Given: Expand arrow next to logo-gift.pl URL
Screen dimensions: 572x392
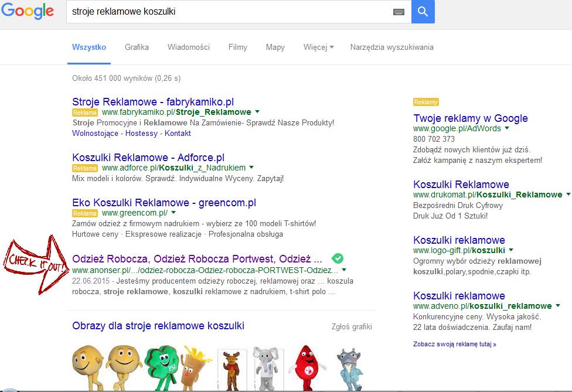Looking at the screenshot, I should [511, 250].
